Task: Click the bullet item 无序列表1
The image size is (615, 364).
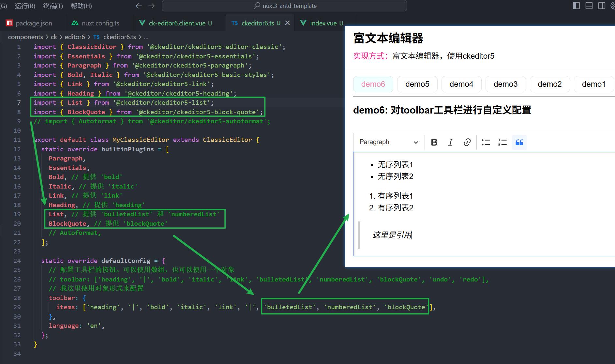Action: point(395,164)
